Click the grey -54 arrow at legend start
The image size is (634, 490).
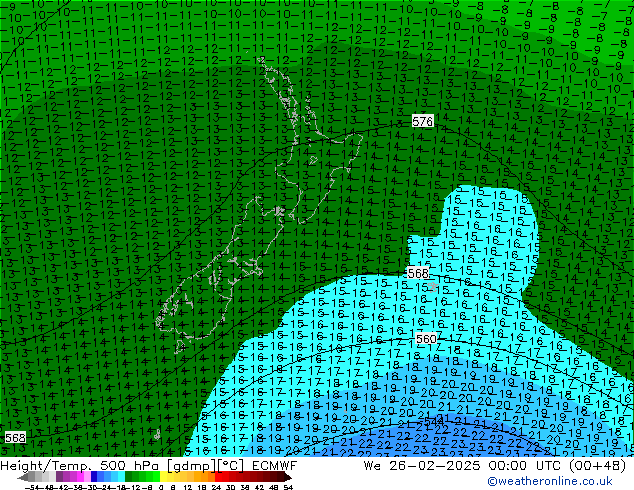pyautogui.click(x=22, y=478)
